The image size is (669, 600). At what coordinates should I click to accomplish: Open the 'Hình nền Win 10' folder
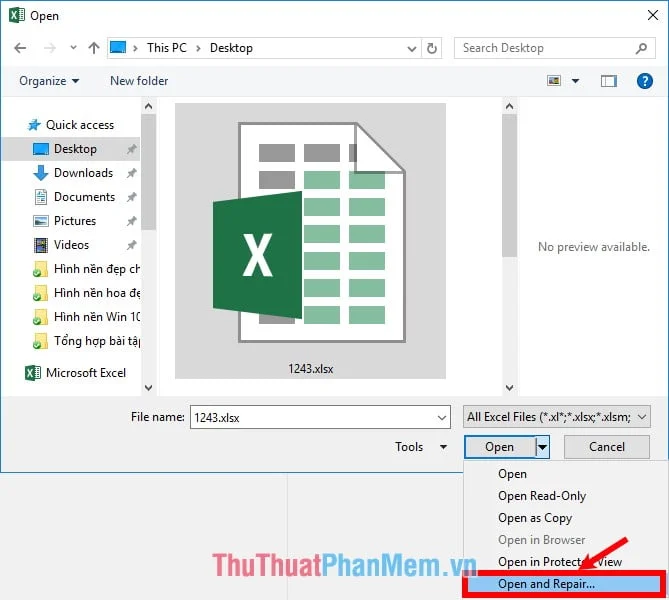tap(97, 317)
